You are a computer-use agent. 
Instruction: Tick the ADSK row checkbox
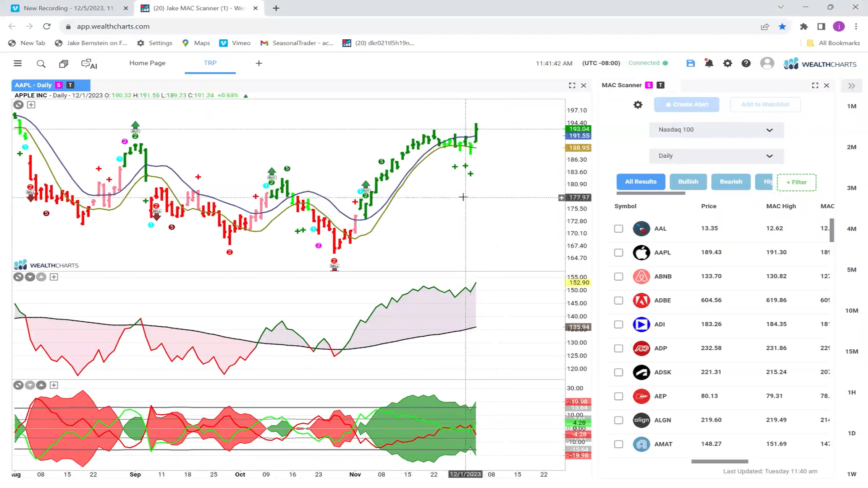click(618, 372)
